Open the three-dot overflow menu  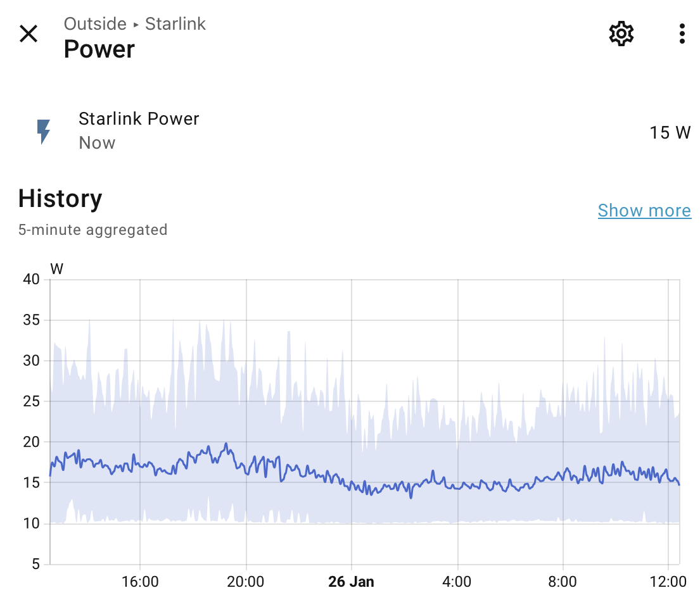[x=682, y=34]
